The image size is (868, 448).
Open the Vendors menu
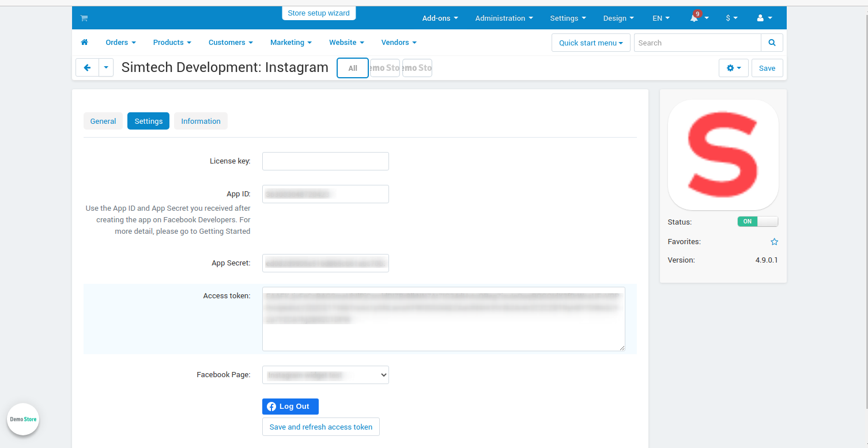[399, 43]
